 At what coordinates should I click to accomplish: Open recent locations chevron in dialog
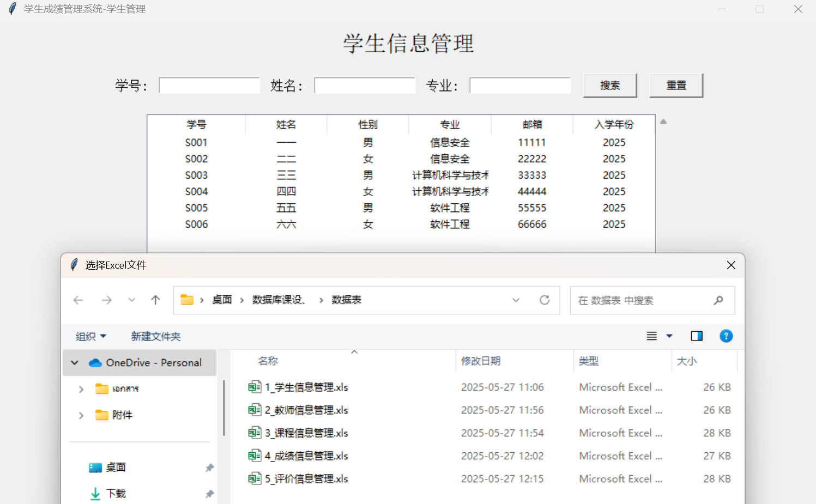tap(131, 300)
